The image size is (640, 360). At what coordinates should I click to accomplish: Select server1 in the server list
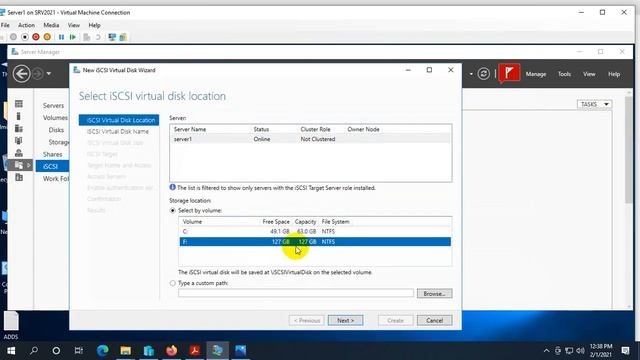(x=311, y=139)
